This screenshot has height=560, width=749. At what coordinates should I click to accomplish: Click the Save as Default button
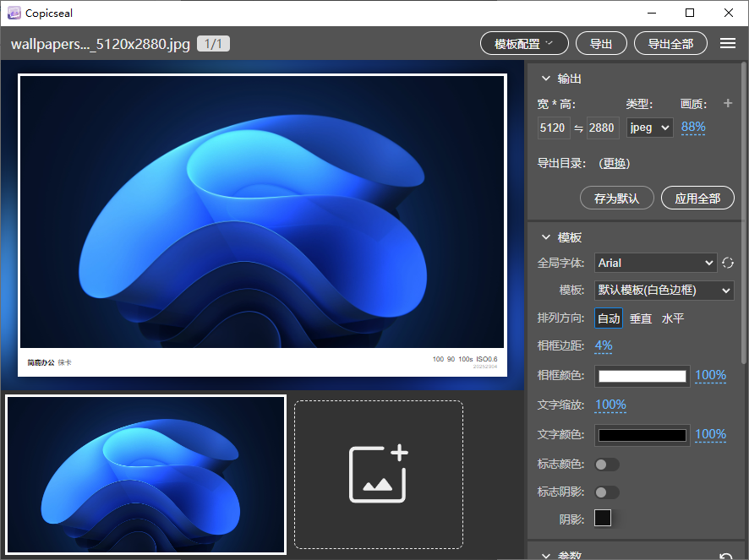617,198
